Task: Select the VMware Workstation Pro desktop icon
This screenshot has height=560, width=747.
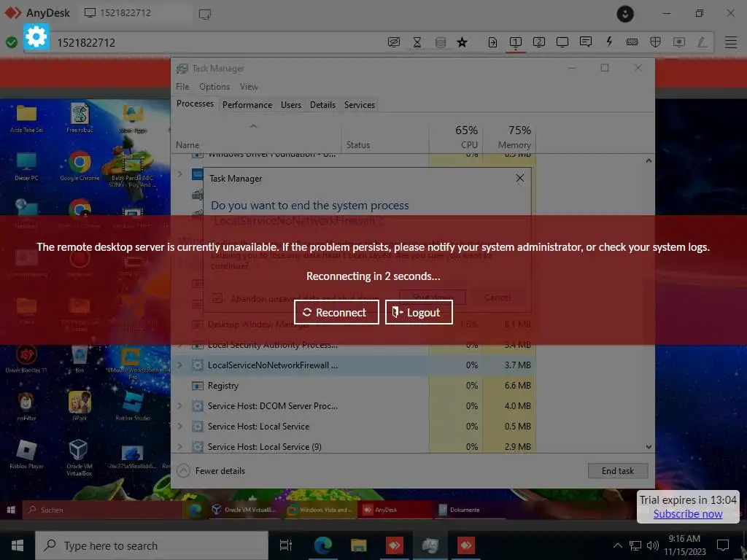Action: pyautogui.click(x=133, y=364)
